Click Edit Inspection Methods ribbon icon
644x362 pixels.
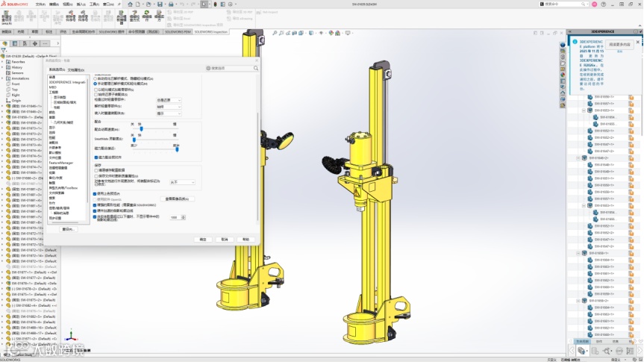point(134,16)
